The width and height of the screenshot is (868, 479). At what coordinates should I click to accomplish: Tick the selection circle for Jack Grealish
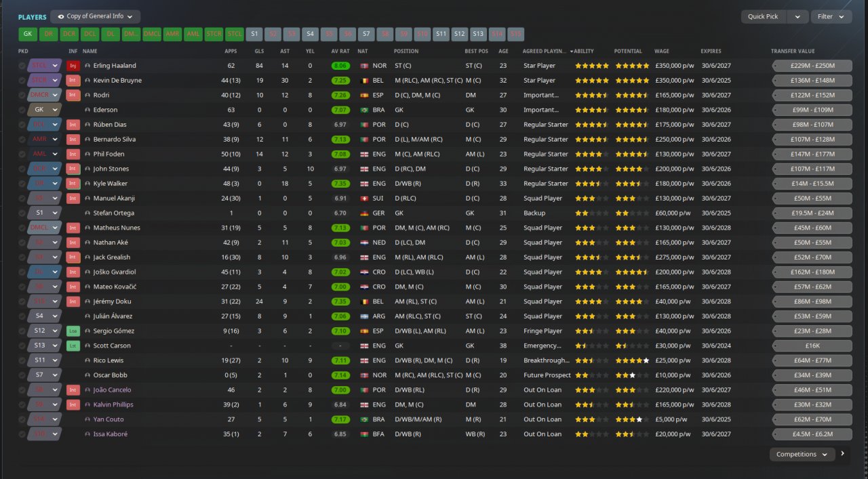click(x=22, y=257)
